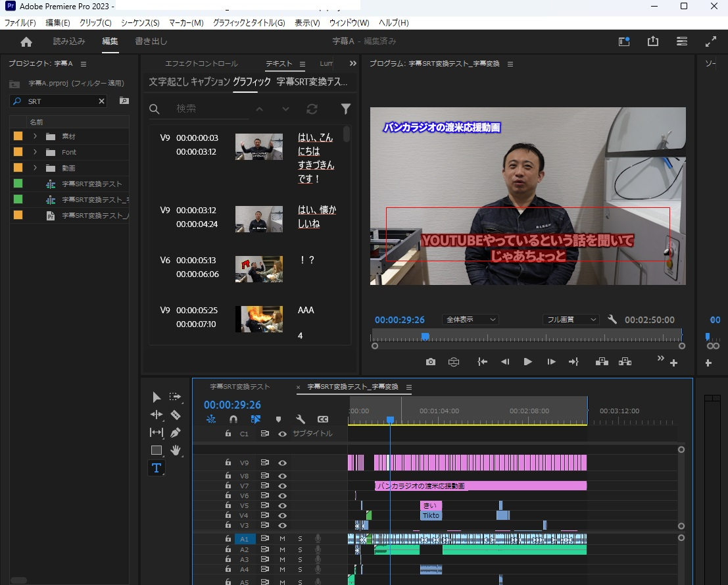Open timeline caption track CC options
728x585 pixels.
click(323, 419)
